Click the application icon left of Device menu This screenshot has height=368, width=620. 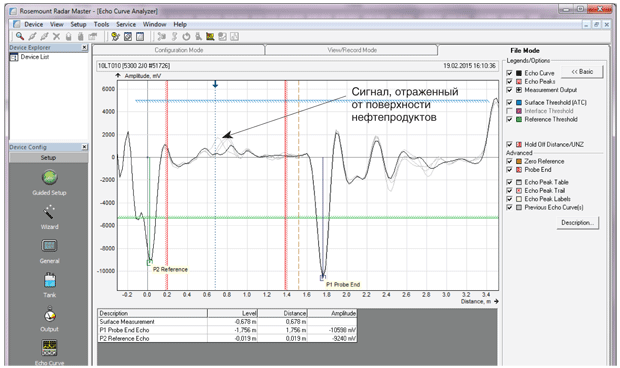pos(17,25)
